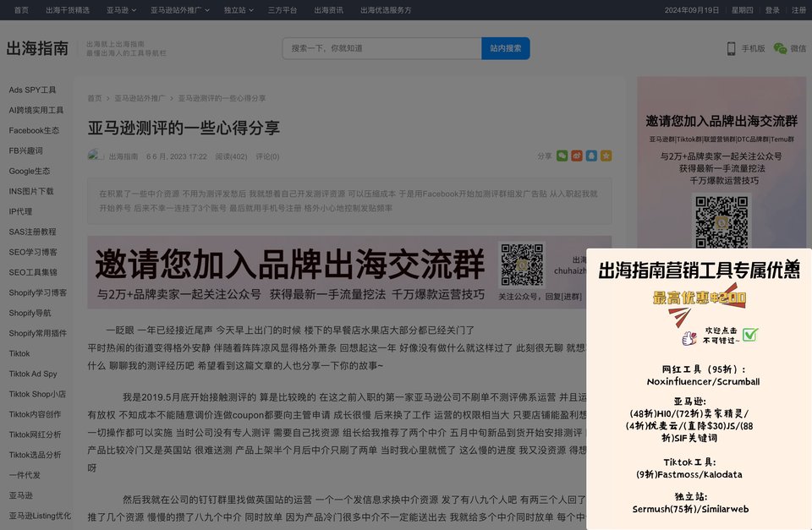This screenshot has height=530, width=812.
Task: Open the Tiktok sidebar link
Action: point(19,353)
